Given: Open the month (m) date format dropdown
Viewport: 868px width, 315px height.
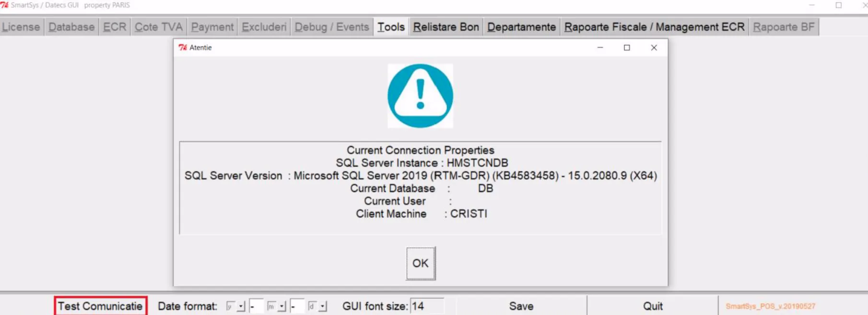Looking at the screenshot, I should pyautogui.click(x=282, y=306).
